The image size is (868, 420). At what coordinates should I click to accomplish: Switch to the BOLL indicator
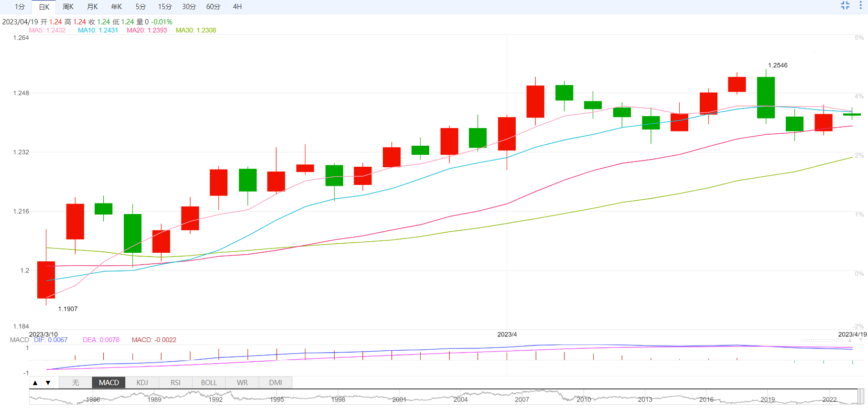click(209, 383)
